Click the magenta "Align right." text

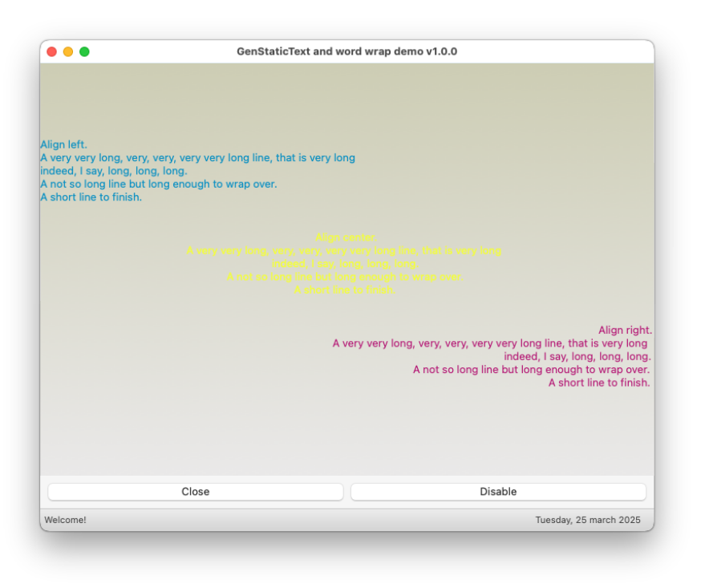[625, 330]
